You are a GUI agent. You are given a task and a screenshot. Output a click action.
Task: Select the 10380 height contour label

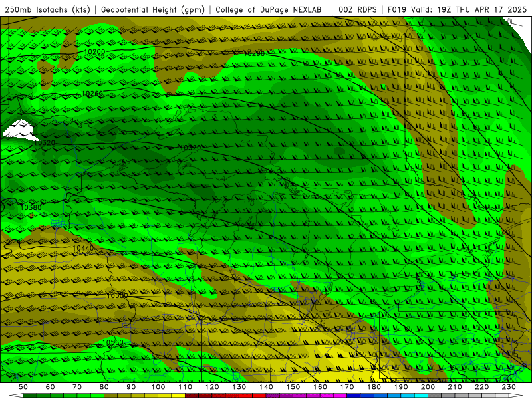[x=31, y=207]
